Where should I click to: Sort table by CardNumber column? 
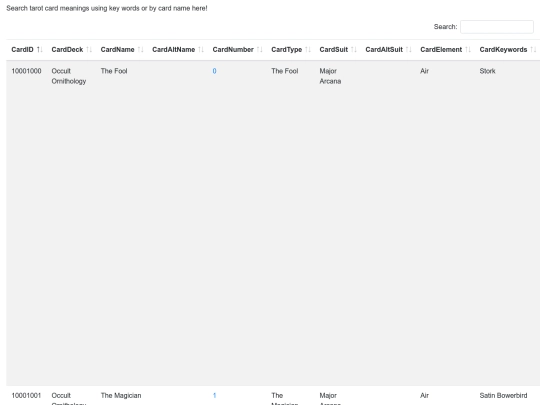(237, 50)
